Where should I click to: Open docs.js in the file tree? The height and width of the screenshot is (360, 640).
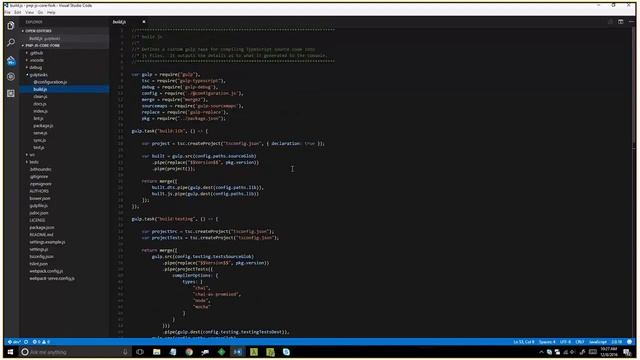(x=40, y=104)
